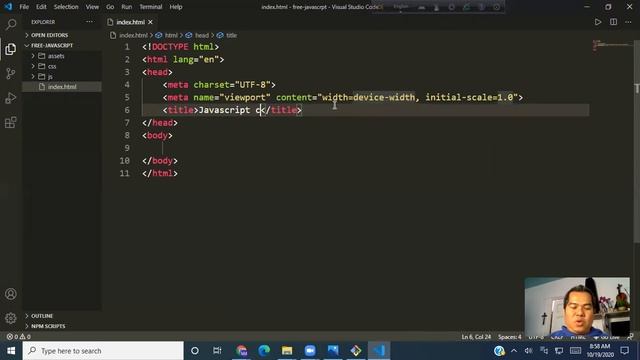Click index.html in the breadcrumb

tap(133, 36)
